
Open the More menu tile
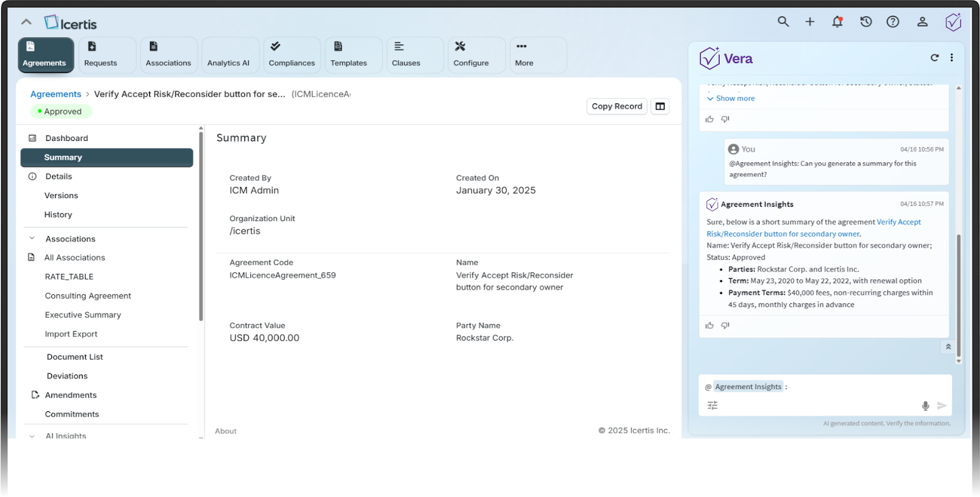point(538,55)
